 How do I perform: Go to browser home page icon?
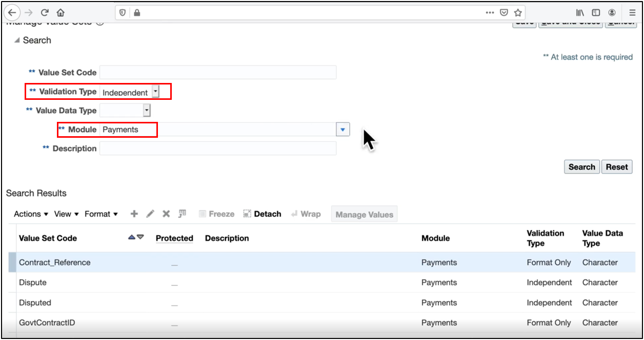pos(61,12)
